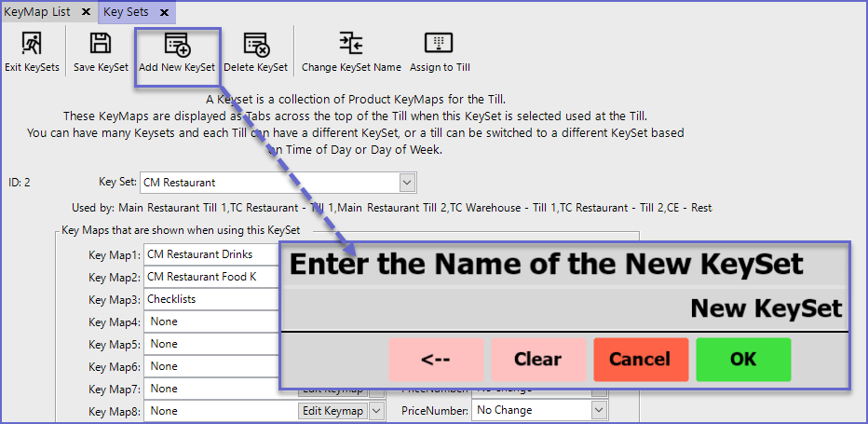Close the Key Sets tab

pos(165,12)
